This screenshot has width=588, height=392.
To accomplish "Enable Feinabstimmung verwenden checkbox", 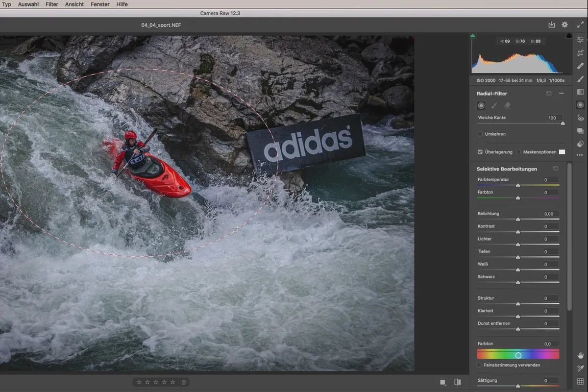I will (479, 365).
